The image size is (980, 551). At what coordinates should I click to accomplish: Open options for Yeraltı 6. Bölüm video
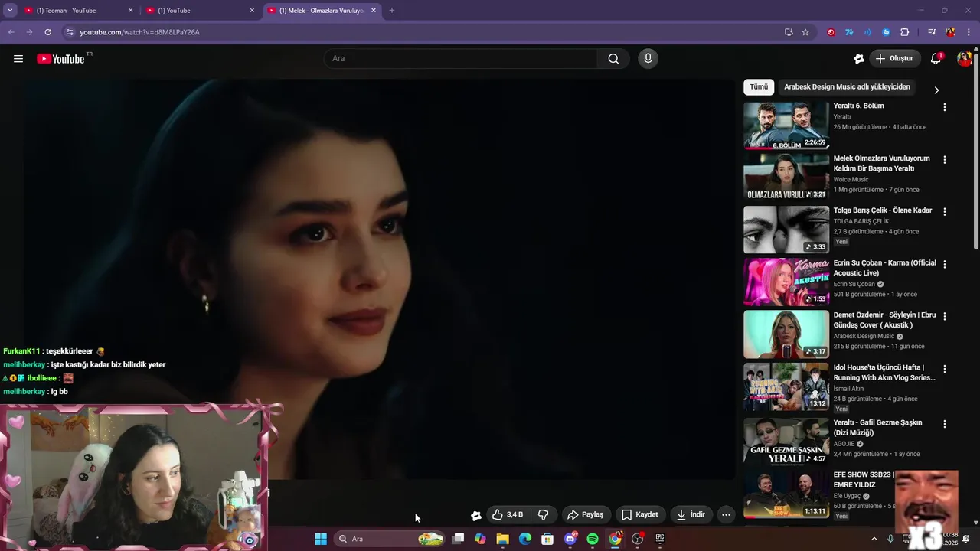pyautogui.click(x=944, y=108)
